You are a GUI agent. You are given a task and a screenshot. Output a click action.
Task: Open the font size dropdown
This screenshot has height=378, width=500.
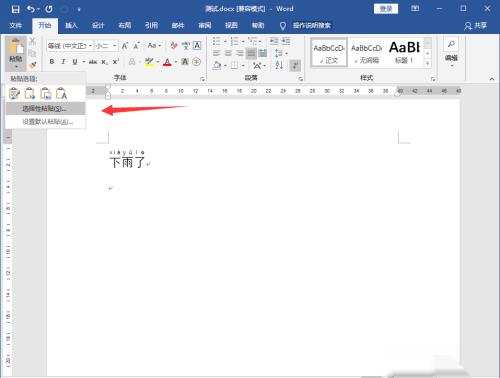tap(115, 46)
